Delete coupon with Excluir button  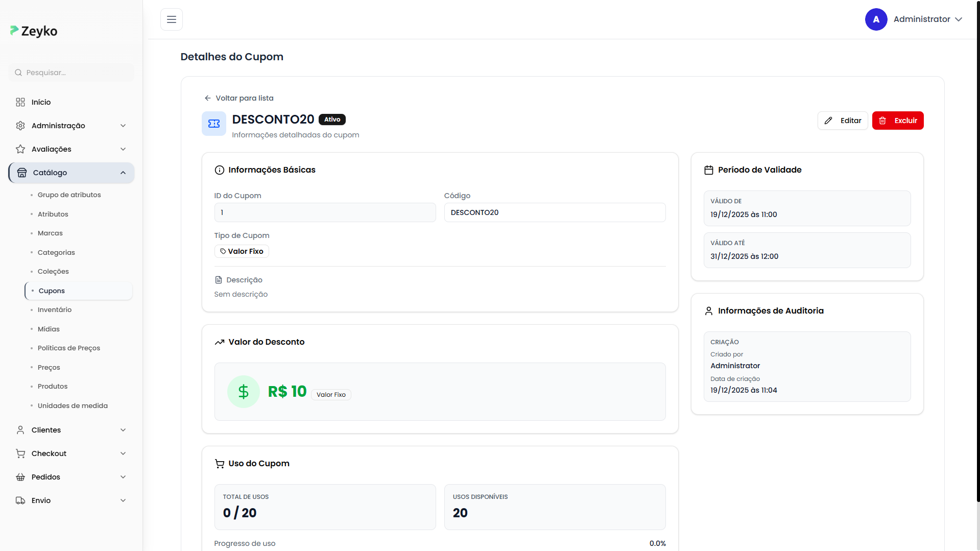898,121
